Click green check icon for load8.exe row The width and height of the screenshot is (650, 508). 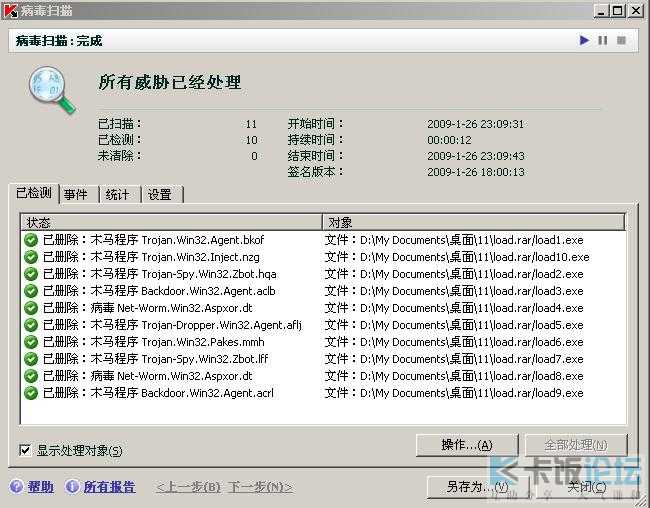pyautogui.click(x=31, y=376)
